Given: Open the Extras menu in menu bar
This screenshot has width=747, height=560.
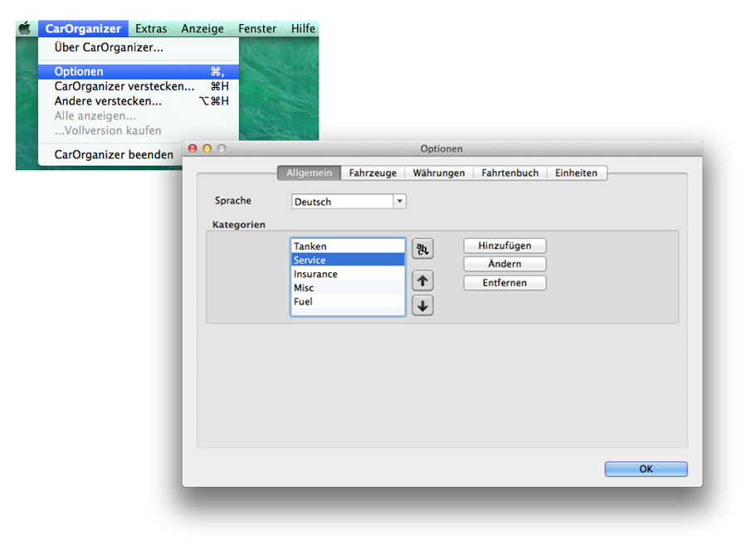Looking at the screenshot, I should 151,28.
